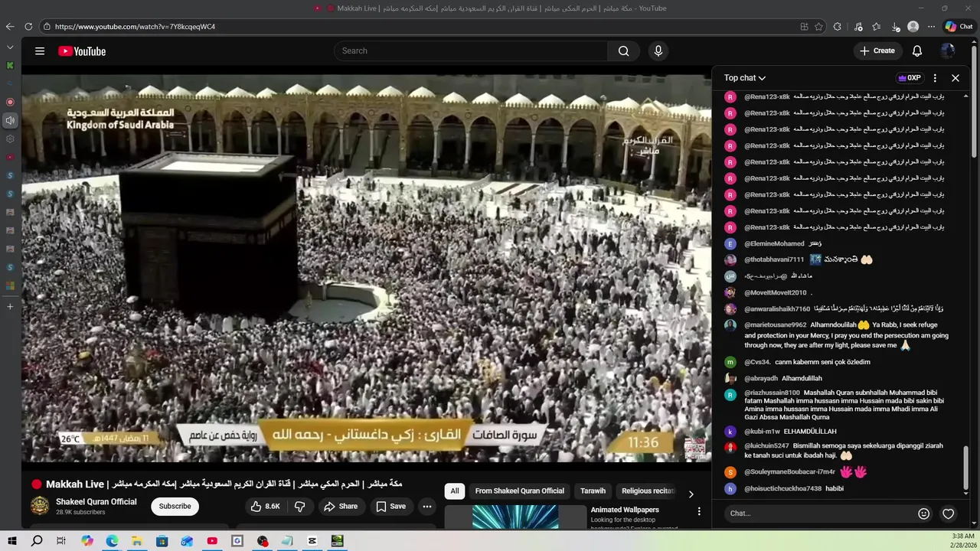Viewport: 980px width, 551px height.
Task: Open the CapCut taskbar icon
Action: [312, 541]
